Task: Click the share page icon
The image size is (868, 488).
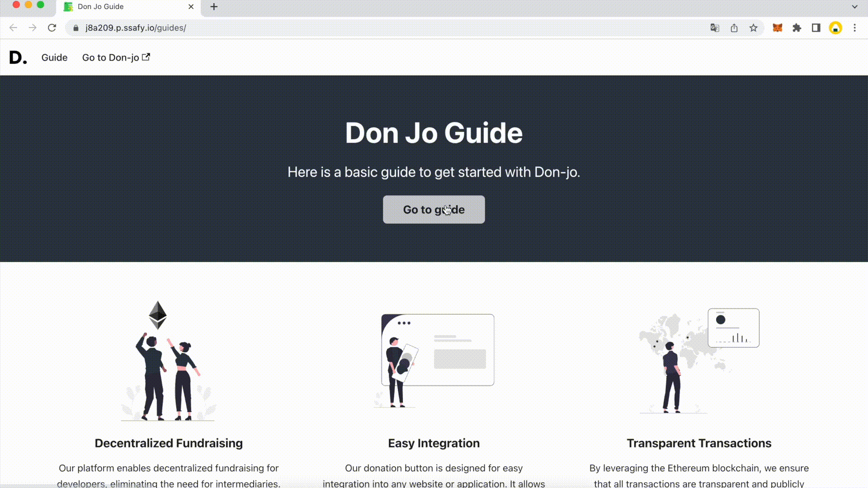Action: pos(734,28)
